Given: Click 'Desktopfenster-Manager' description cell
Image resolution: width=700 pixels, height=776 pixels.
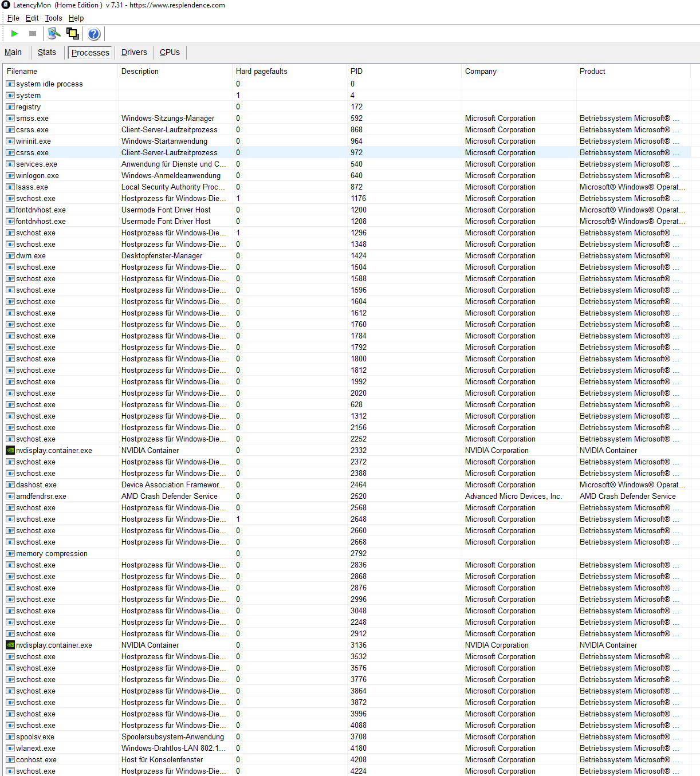Looking at the screenshot, I should coord(162,255).
